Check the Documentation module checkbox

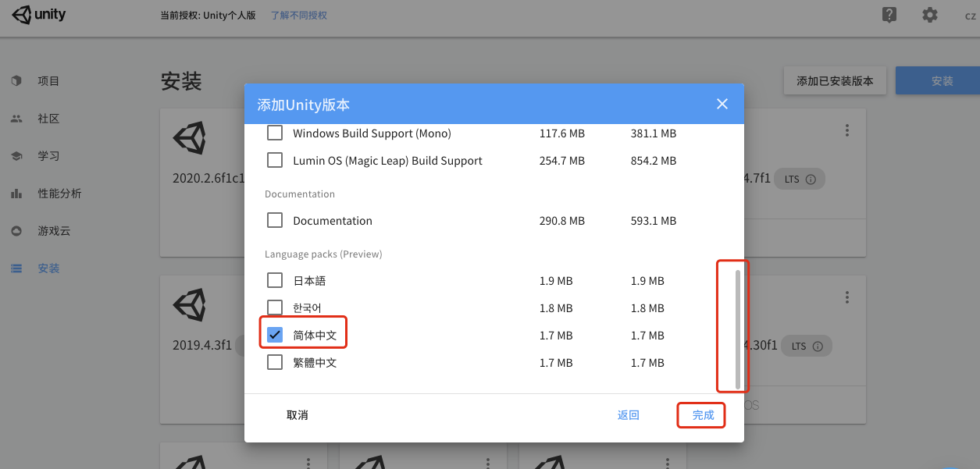tap(275, 221)
